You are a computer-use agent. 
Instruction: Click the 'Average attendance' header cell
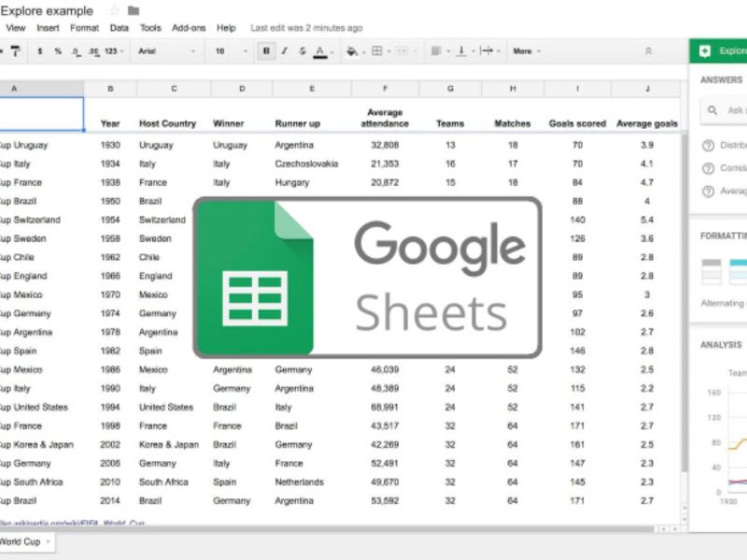pyautogui.click(x=385, y=115)
